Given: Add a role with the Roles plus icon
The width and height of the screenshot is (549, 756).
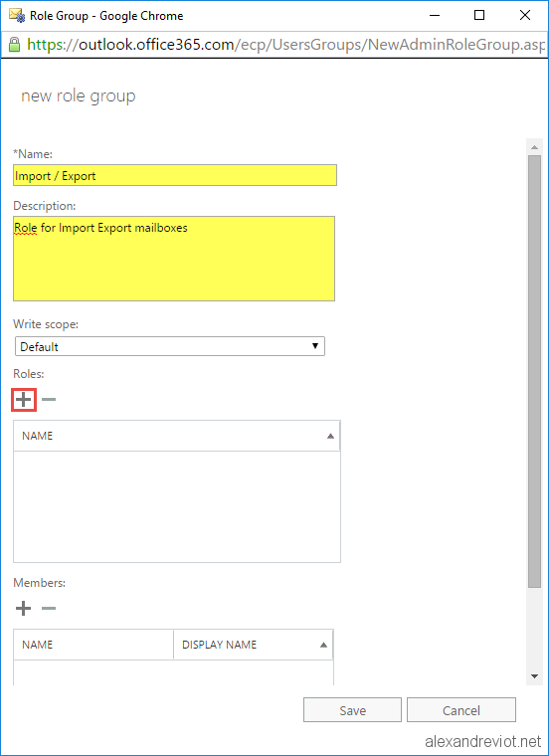Looking at the screenshot, I should 23,400.
